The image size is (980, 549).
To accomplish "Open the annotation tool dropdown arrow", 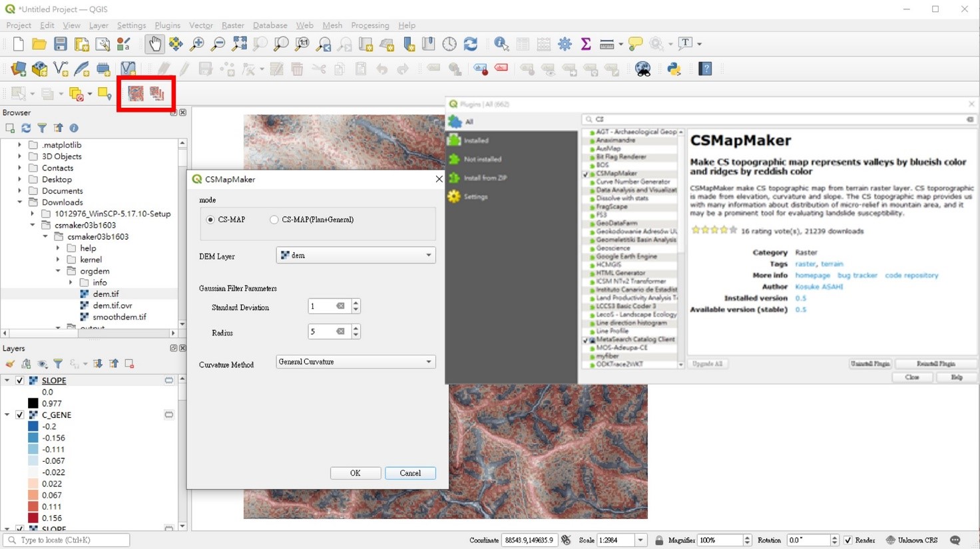I will 699,44.
